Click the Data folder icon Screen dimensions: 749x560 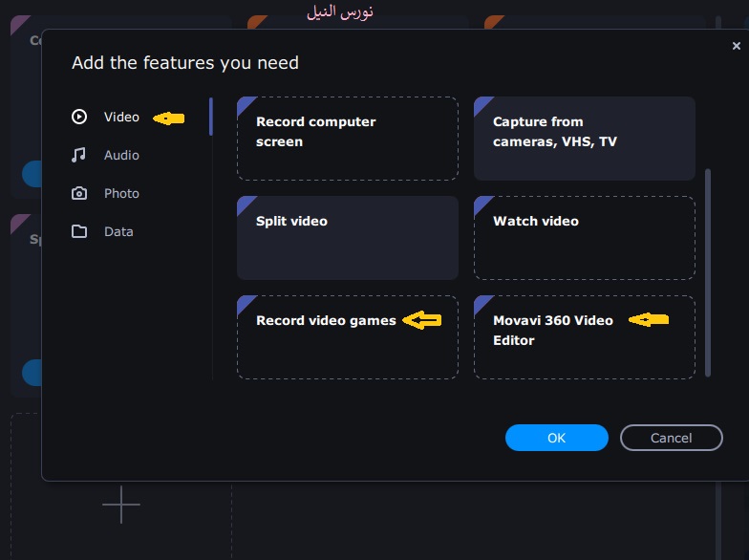(79, 231)
